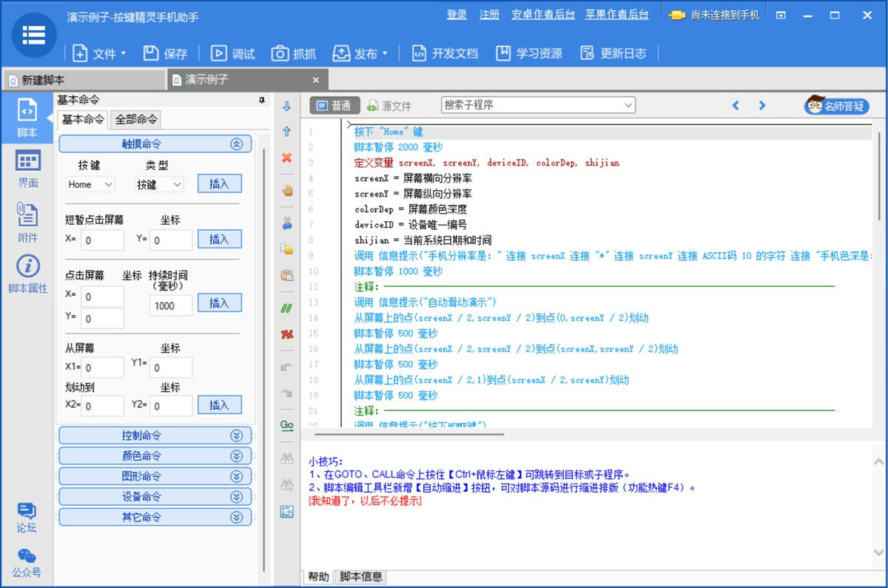Screen dimensions: 888x588
Task: Open 脚本属性 in the left sidebar
Action: (x=28, y=274)
